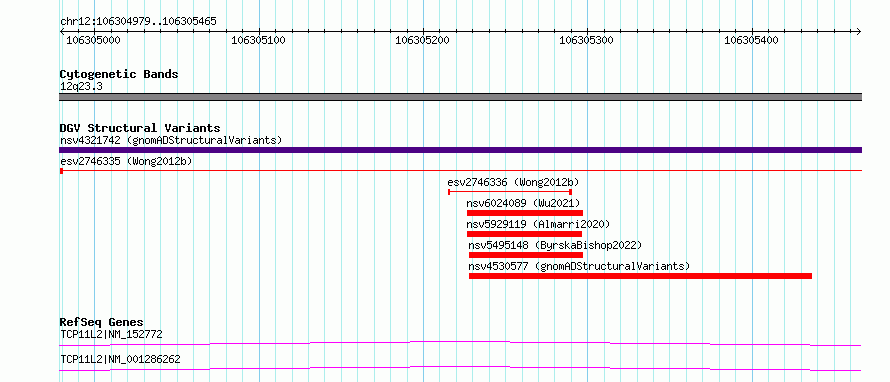Select the magenta NM_001286262 transcript line
The height and width of the screenshot is (382, 890).
[x=460, y=368]
